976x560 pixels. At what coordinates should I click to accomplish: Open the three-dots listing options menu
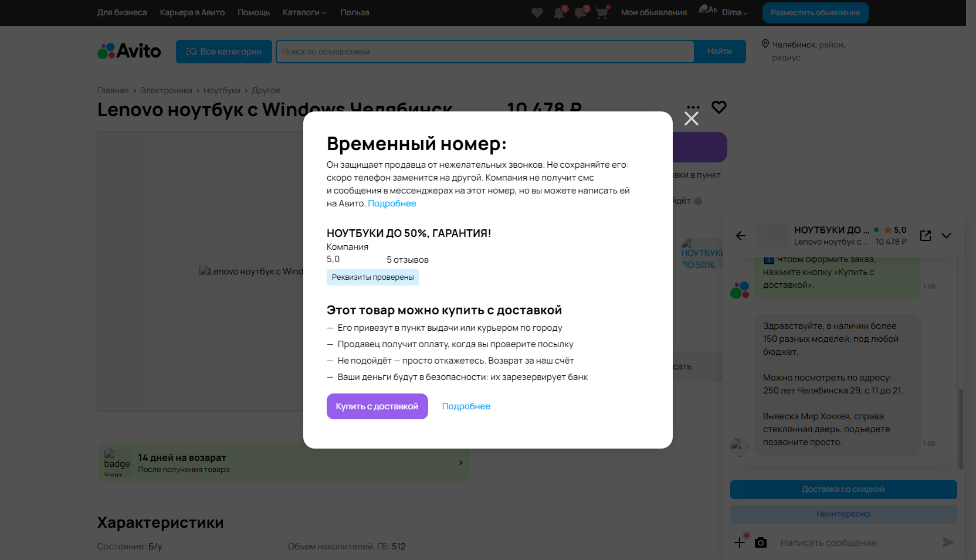693,107
